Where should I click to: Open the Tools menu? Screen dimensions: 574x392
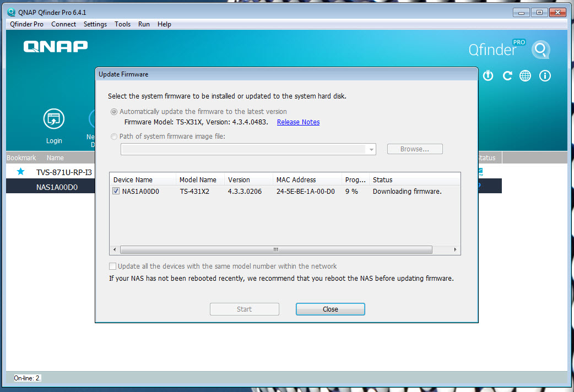click(122, 24)
